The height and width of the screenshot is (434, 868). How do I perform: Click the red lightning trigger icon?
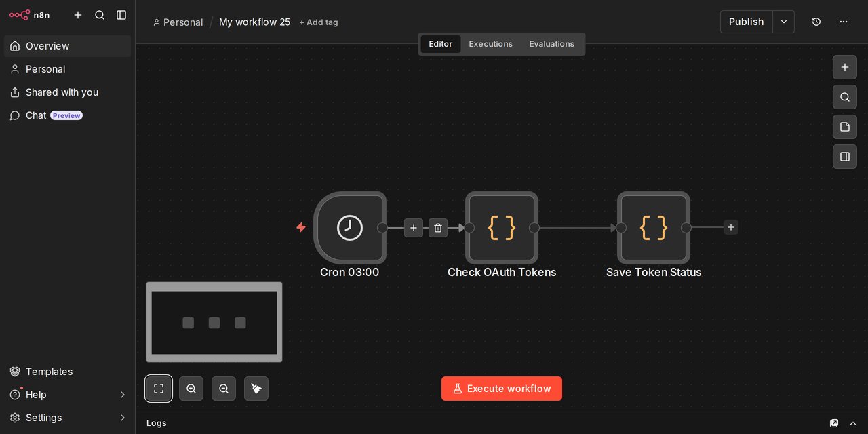(x=301, y=227)
